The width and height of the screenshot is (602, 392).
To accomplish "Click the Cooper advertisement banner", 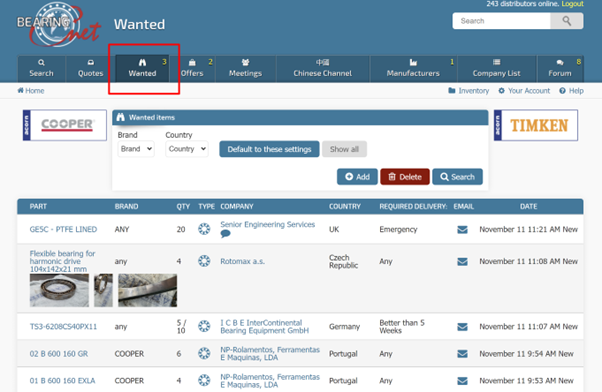I will point(65,125).
